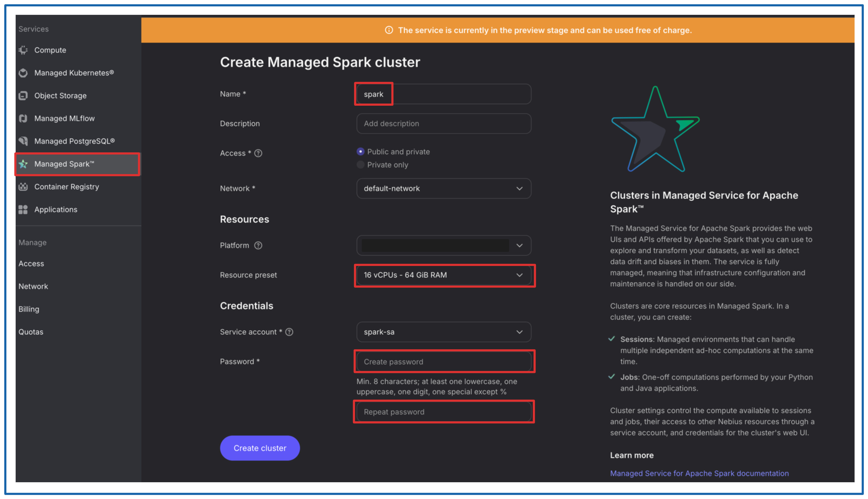Click the Managed MLflow icon
The image size is (868, 499).
[23, 118]
